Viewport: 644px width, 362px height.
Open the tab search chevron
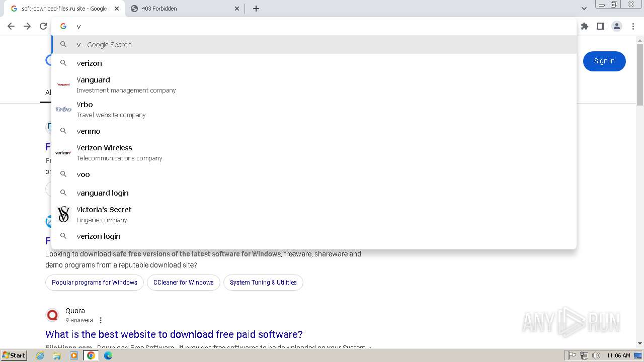point(584,9)
